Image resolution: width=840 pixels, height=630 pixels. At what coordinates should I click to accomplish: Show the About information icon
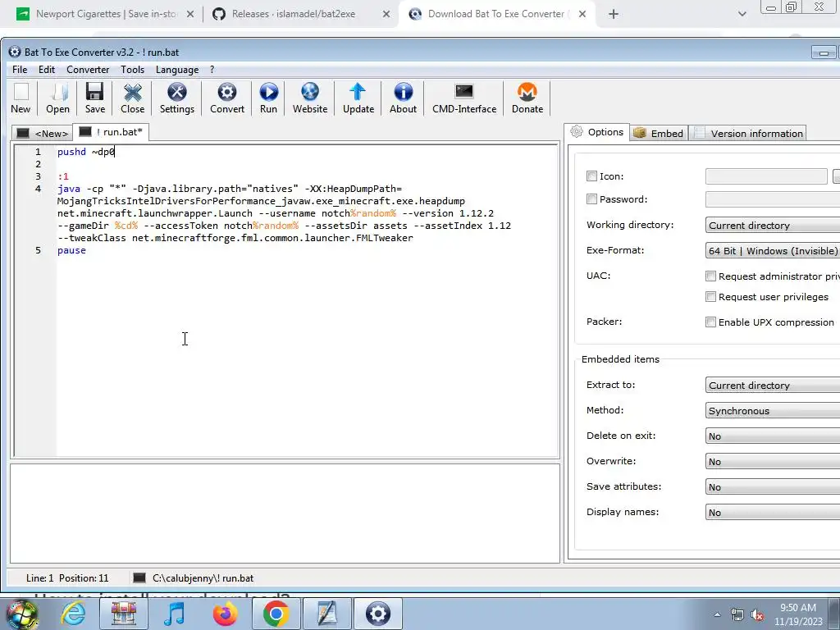click(x=403, y=98)
